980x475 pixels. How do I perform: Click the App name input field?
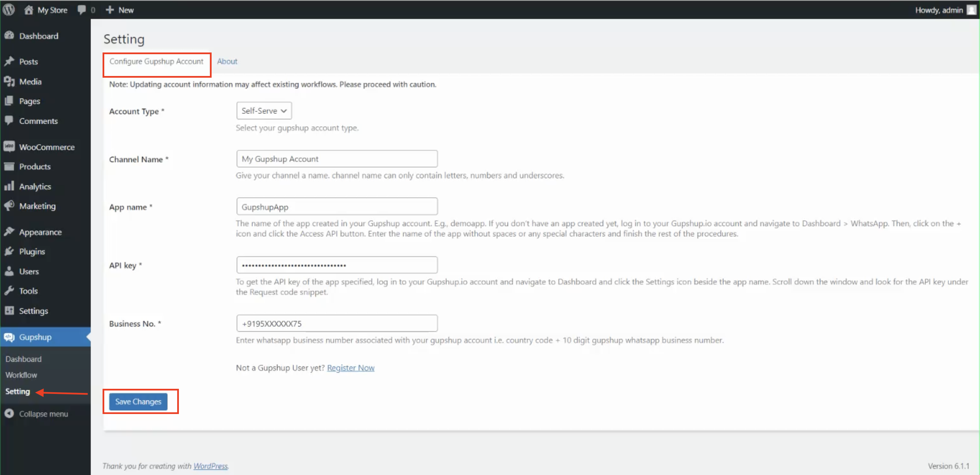(x=337, y=207)
